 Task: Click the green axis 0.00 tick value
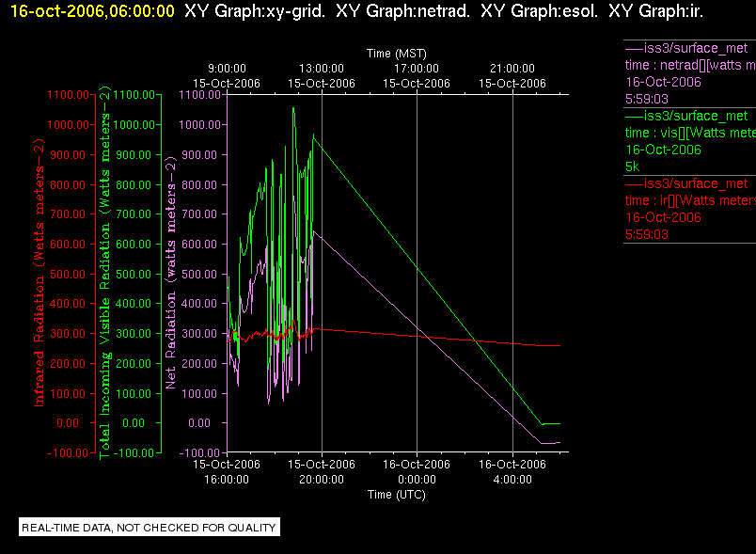134,423
